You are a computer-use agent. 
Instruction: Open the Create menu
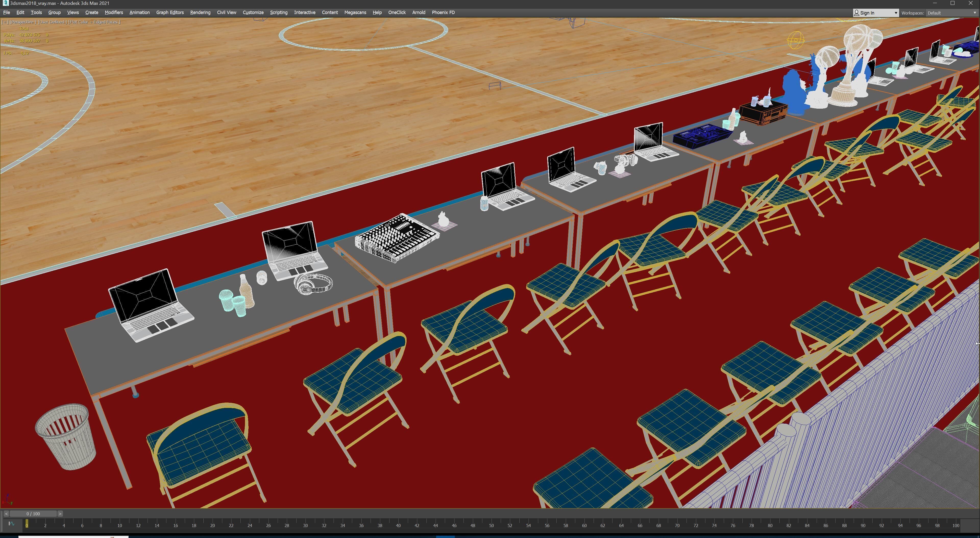tap(92, 12)
